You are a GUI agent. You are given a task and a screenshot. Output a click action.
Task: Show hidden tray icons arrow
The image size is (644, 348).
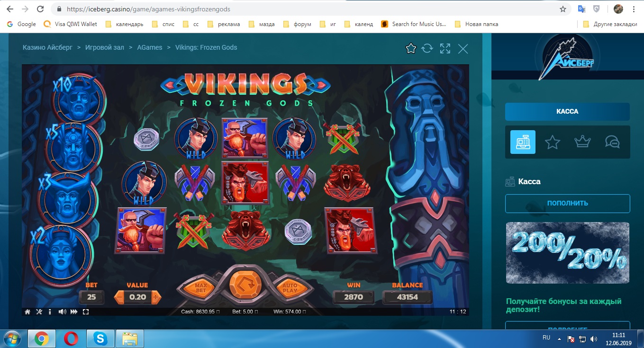pyautogui.click(x=560, y=339)
